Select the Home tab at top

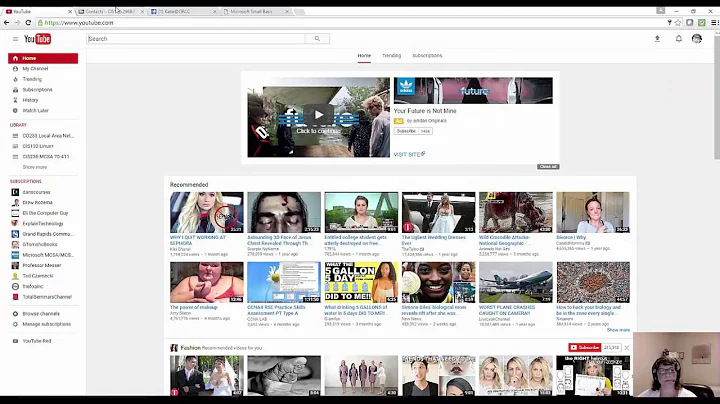(364, 56)
